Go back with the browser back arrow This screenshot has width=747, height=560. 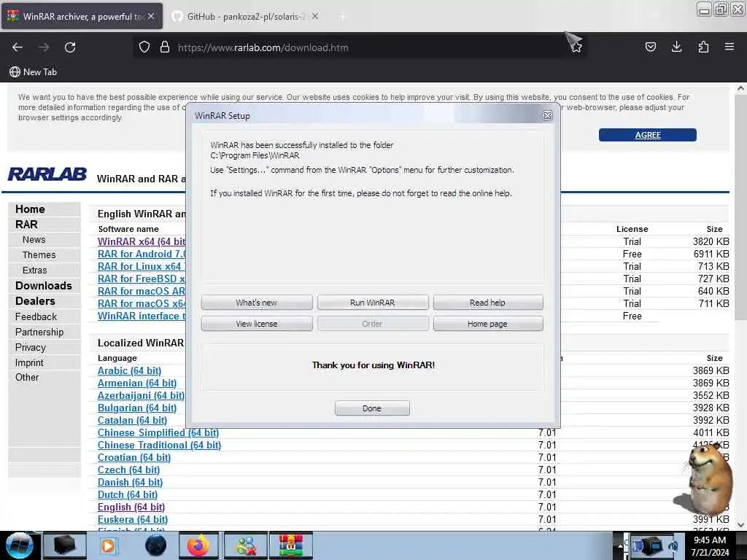[18, 47]
